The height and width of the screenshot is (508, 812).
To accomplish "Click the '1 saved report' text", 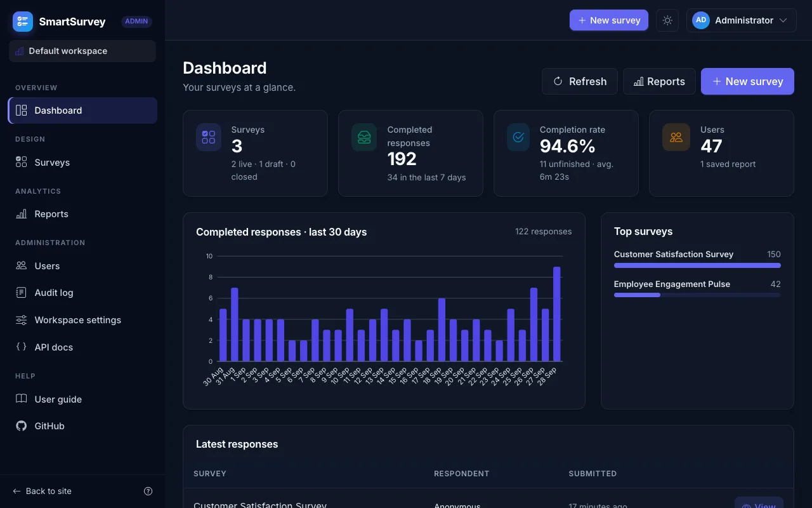I will click(x=728, y=164).
